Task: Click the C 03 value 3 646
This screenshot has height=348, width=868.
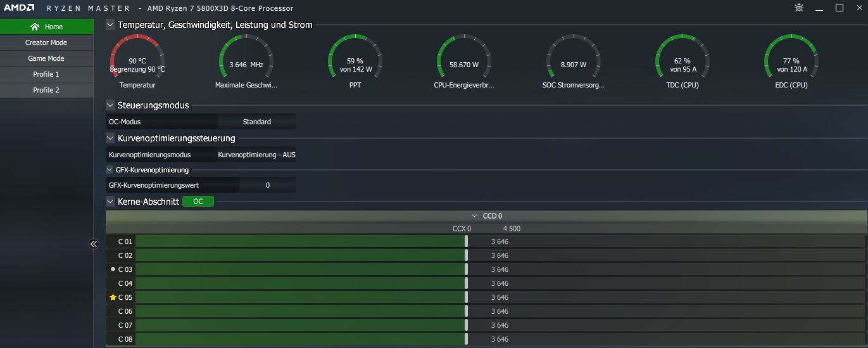Action: (x=500, y=269)
